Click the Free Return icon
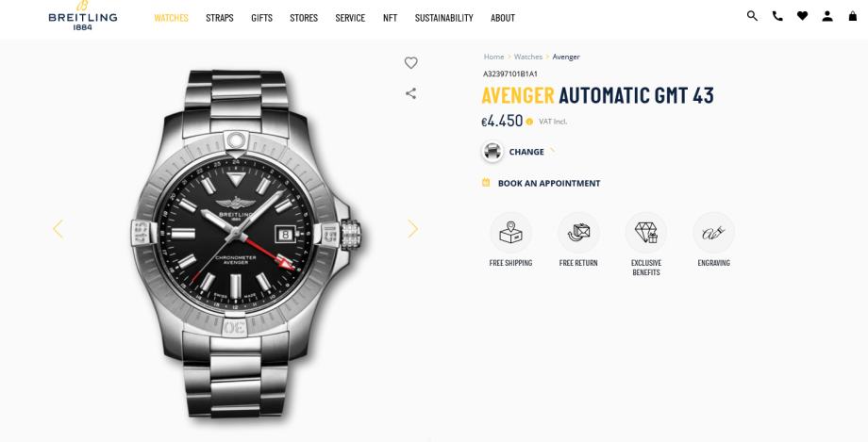The image size is (868, 442). [x=578, y=233]
